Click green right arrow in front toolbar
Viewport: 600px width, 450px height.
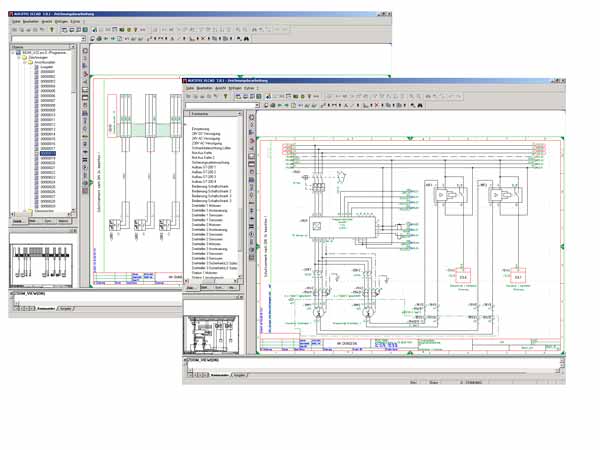tap(286, 105)
